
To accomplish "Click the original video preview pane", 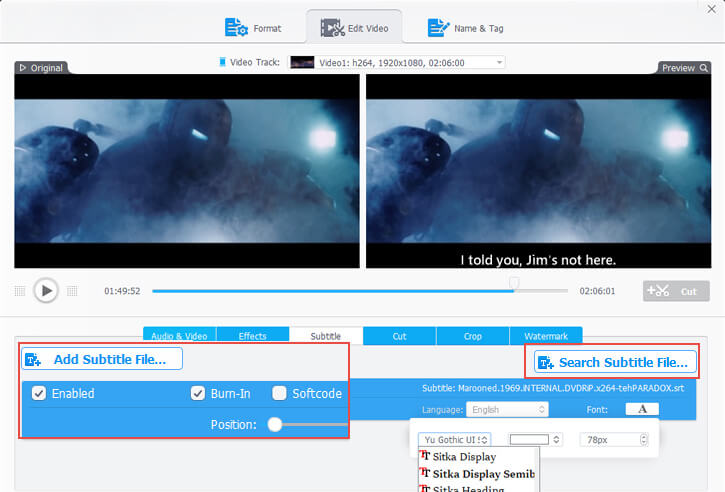I will click(187, 171).
